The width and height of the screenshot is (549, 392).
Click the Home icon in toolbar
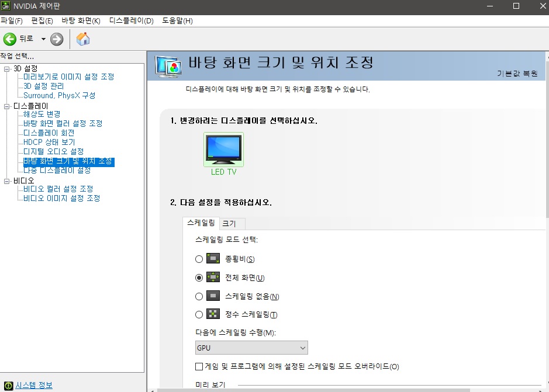tap(83, 39)
